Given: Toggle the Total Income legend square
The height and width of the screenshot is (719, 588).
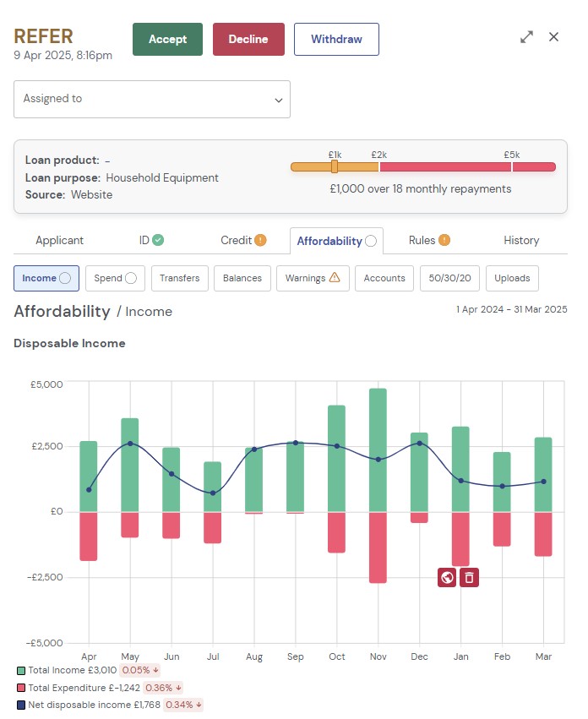Looking at the screenshot, I should coord(20,671).
